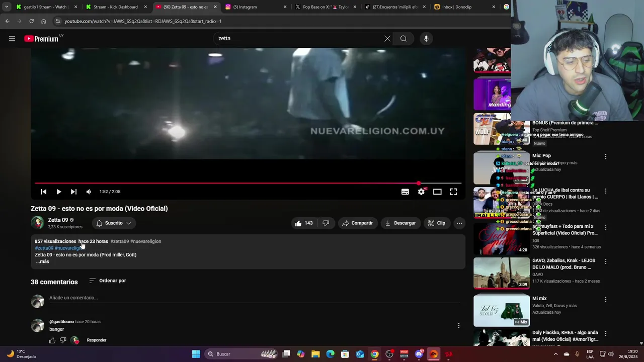
Task: Open the banger comment three-dot menu
Action: [x=459, y=326]
